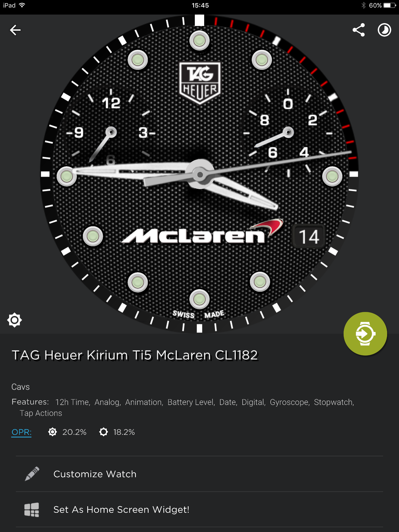Tap the date window showing 14
The width and height of the screenshot is (399, 532).
click(309, 236)
